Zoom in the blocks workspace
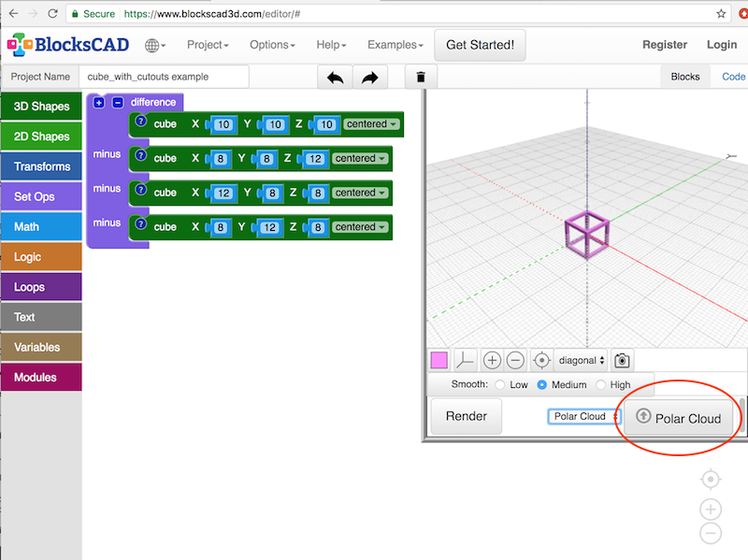 [x=711, y=510]
